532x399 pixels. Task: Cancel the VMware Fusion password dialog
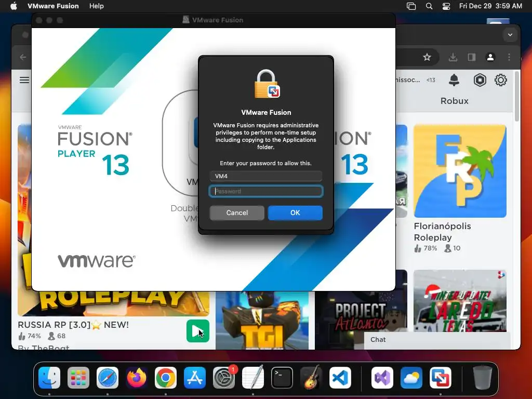(x=237, y=212)
